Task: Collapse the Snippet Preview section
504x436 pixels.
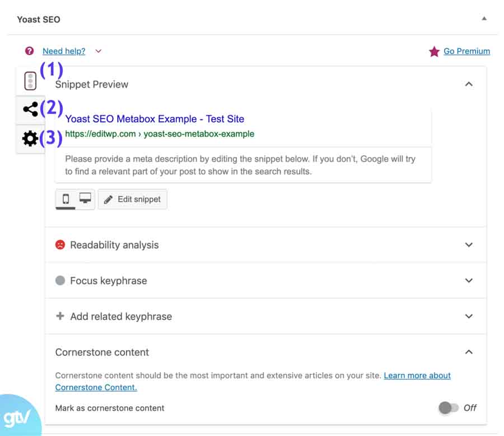Action: [x=469, y=85]
